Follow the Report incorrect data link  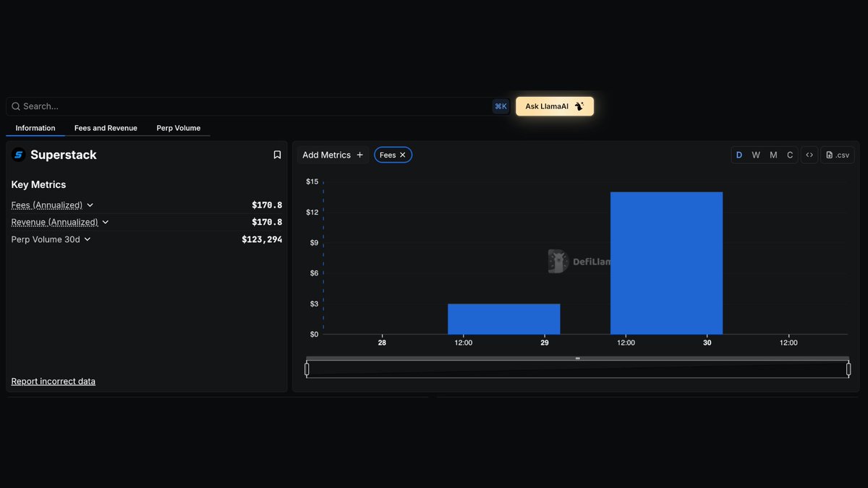(x=54, y=381)
